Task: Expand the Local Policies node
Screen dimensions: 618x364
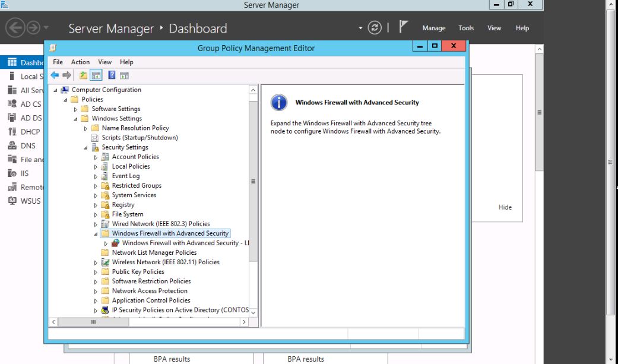Action: 96,166
